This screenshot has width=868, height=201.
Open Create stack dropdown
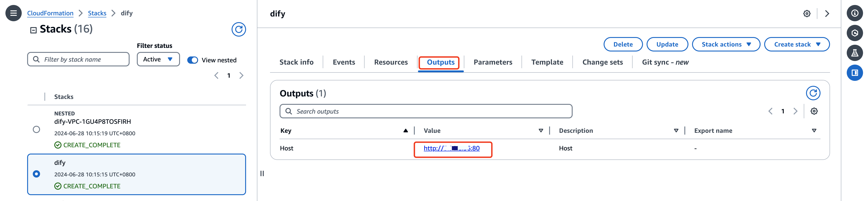[797, 44]
